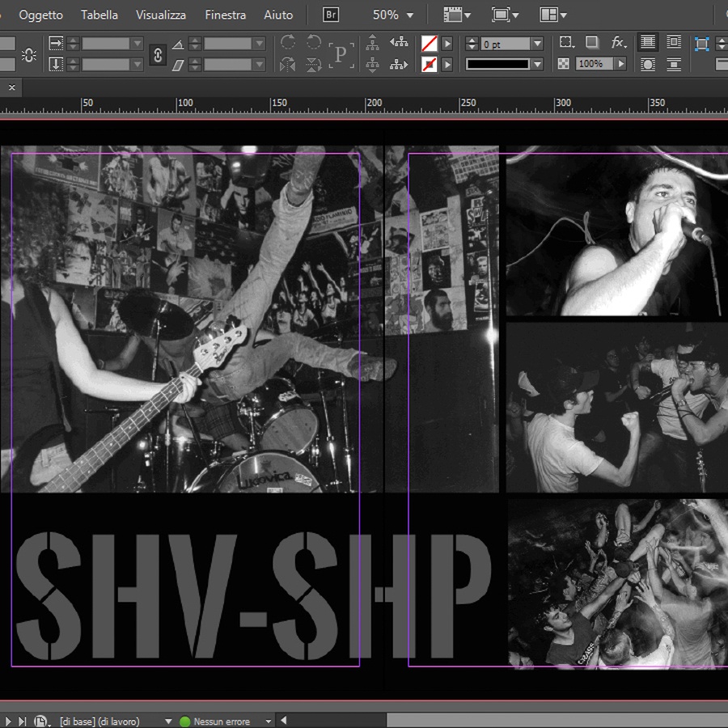This screenshot has width=728, height=728.
Task: Open Adobe Bridge with the Br icon
Action: pyautogui.click(x=331, y=15)
